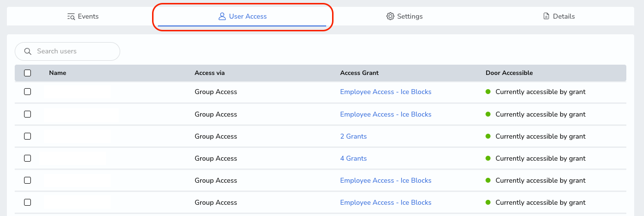Open last Employee Access - Ice Blocks link
This screenshot has width=644, height=216.
click(x=386, y=202)
